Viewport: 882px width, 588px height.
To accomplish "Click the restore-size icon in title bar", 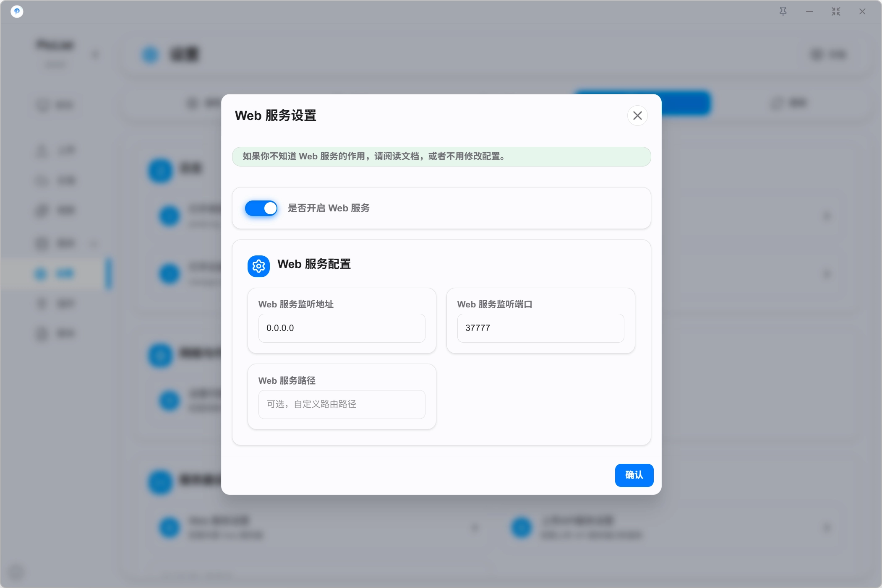I will tap(836, 11).
